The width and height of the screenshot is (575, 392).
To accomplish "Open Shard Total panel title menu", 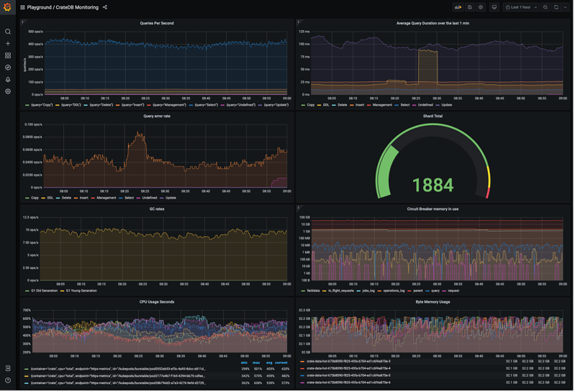I will pyautogui.click(x=433, y=117).
